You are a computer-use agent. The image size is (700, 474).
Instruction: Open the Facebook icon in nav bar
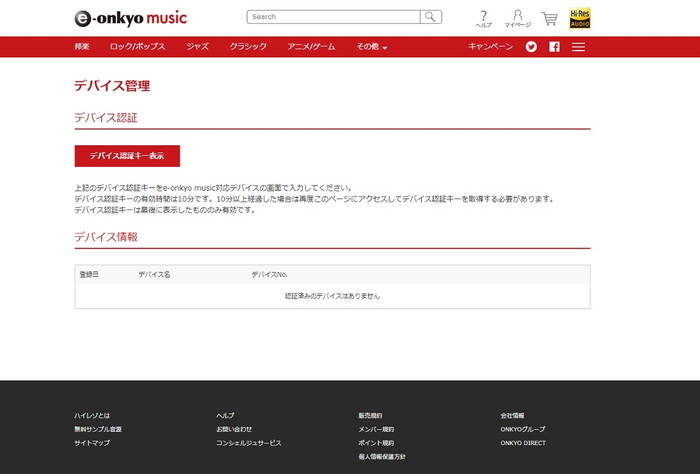tap(554, 47)
